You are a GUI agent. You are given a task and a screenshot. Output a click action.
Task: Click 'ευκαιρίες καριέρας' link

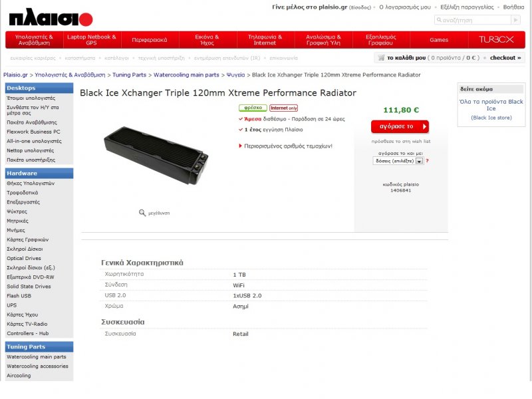(x=33, y=58)
